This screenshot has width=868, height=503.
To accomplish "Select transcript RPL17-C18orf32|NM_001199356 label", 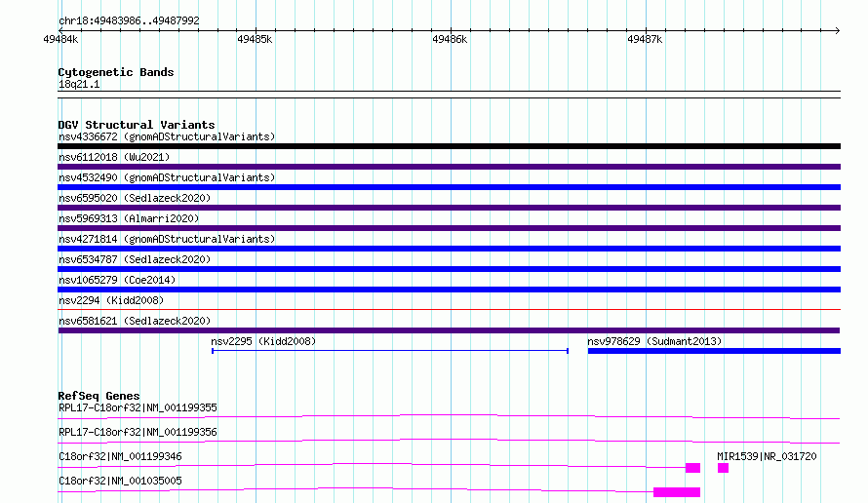I will pos(138,432).
